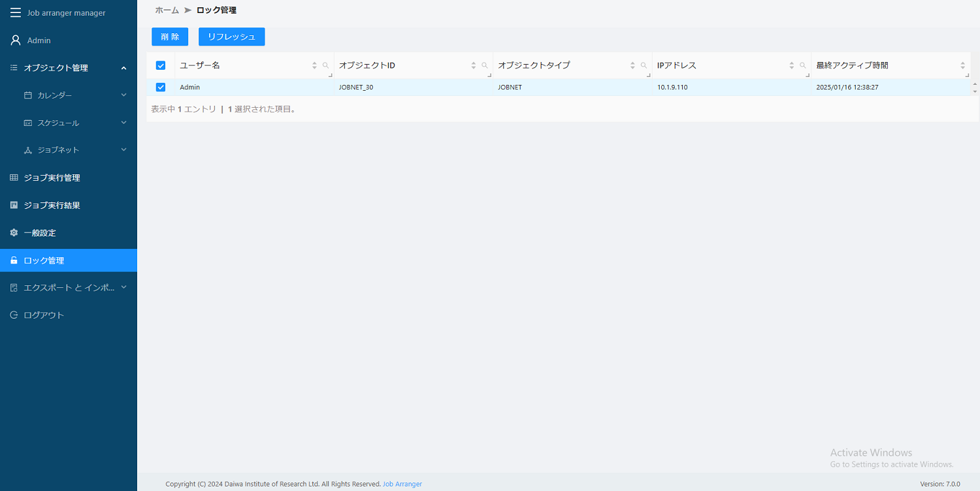Click search icon in オブジェクトID column

click(x=485, y=65)
